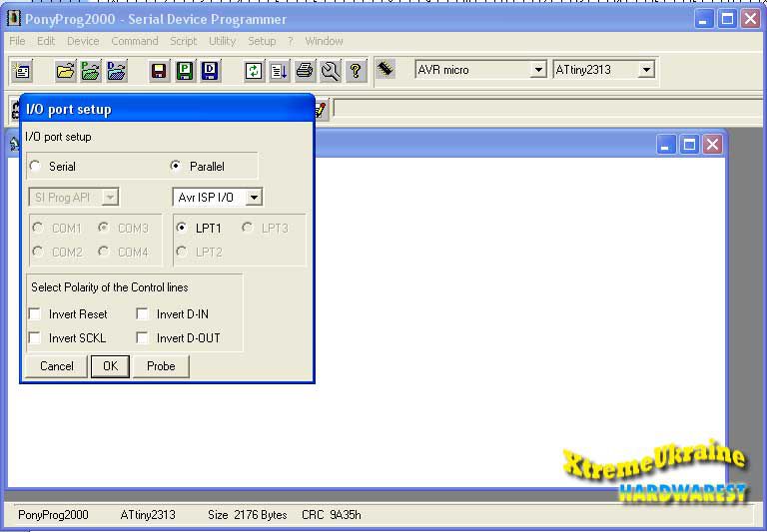Click the Open Program (P) file icon
This screenshot has width=767, height=532.
[x=91, y=71]
